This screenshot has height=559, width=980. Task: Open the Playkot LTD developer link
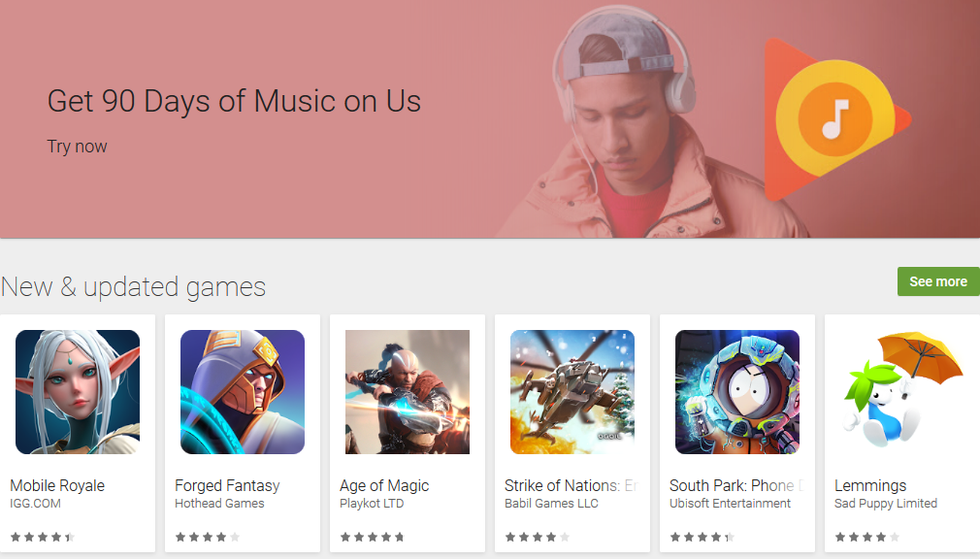pyautogui.click(x=372, y=504)
